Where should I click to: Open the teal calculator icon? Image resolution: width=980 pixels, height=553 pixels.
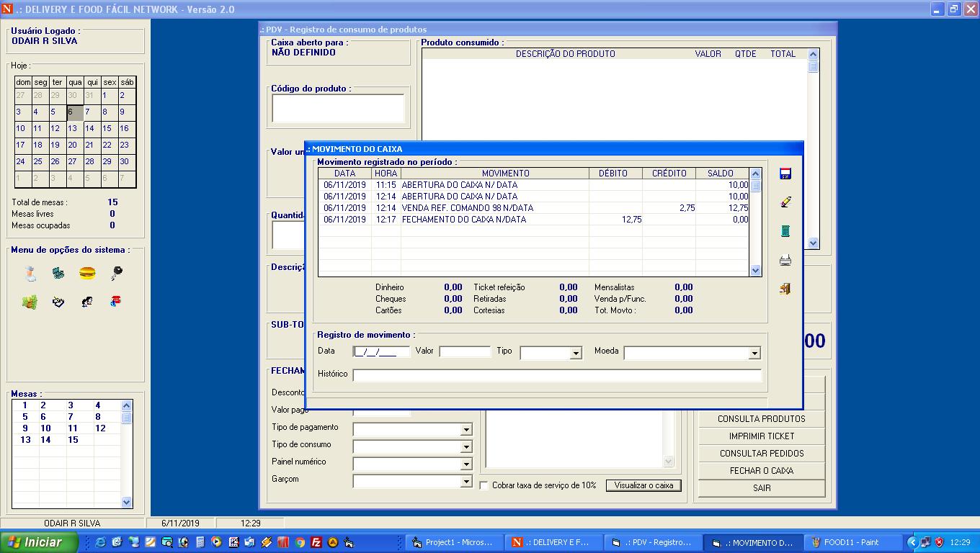[x=785, y=231]
